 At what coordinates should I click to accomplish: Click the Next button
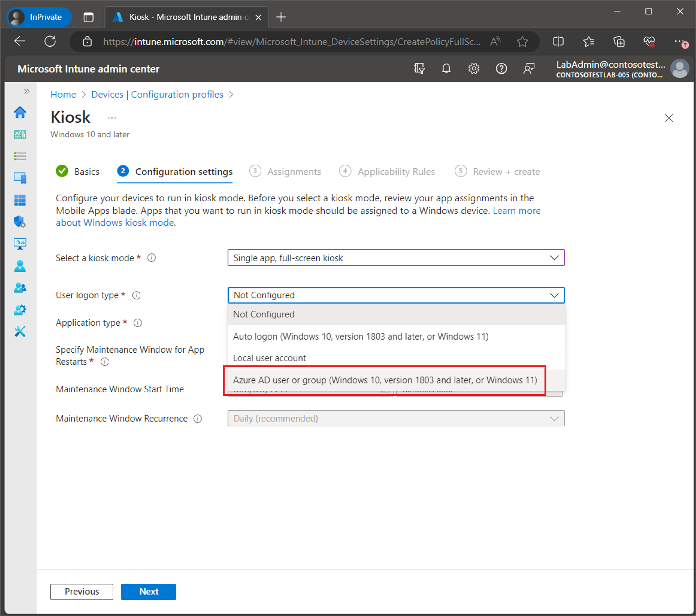coord(148,592)
